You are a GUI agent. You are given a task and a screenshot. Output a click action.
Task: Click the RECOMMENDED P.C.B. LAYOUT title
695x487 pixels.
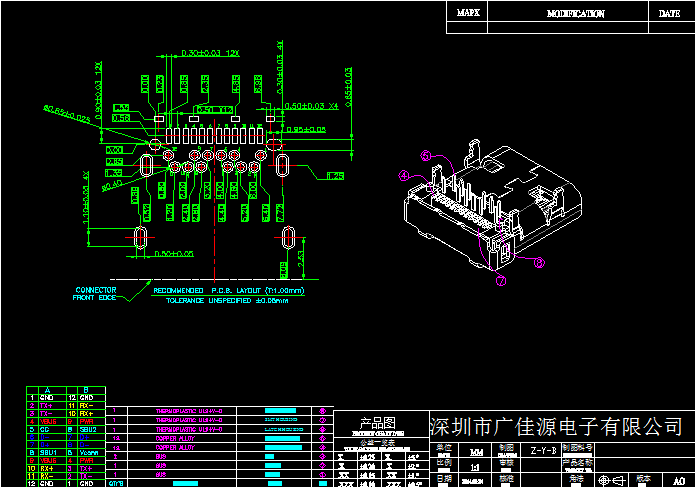pyautogui.click(x=229, y=291)
